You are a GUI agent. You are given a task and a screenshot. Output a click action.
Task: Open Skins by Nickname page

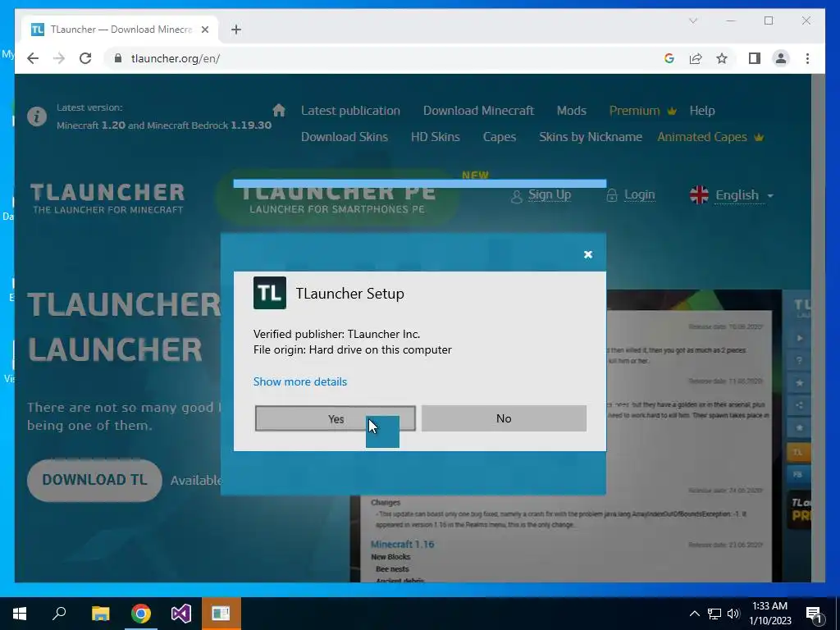pyautogui.click(x=591, y=137)
